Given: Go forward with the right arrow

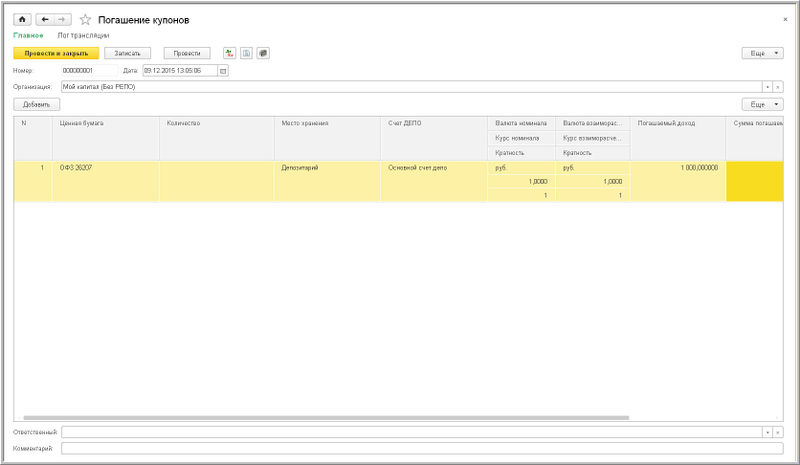Looking at the screenshot, I should [x=62, y=20].
